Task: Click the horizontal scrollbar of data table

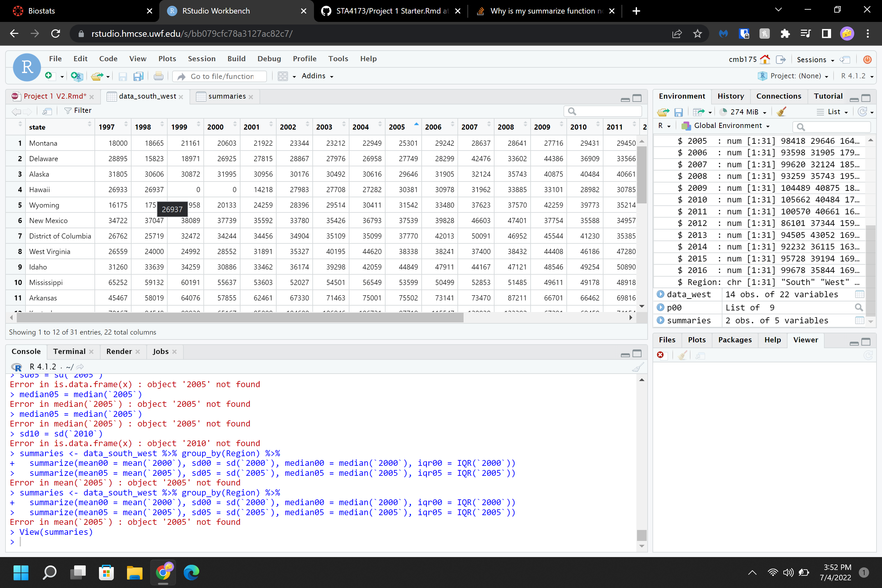Action: tap(240, 318)
